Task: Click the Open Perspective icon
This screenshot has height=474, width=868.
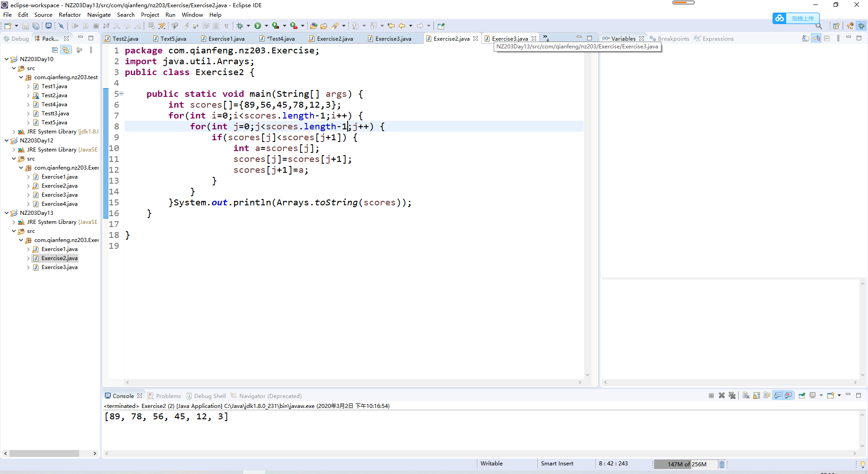Action: (x=836, y=26)
